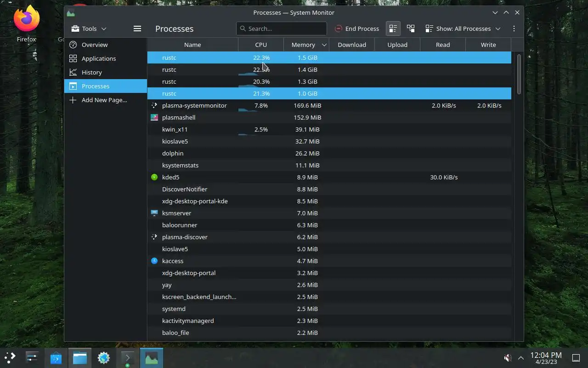Screen dimensions: 588x368
Task: Click the History chart icon in sidebar
Action: 73,72
